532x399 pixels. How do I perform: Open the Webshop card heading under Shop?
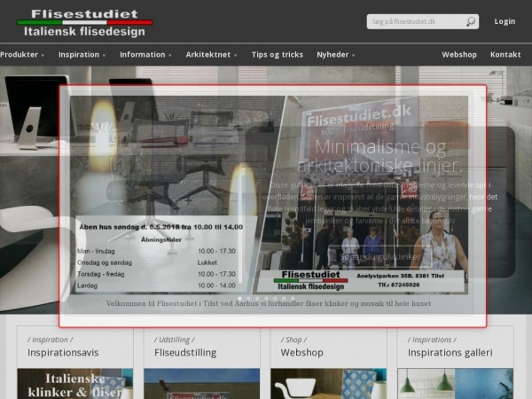(302, 353)
